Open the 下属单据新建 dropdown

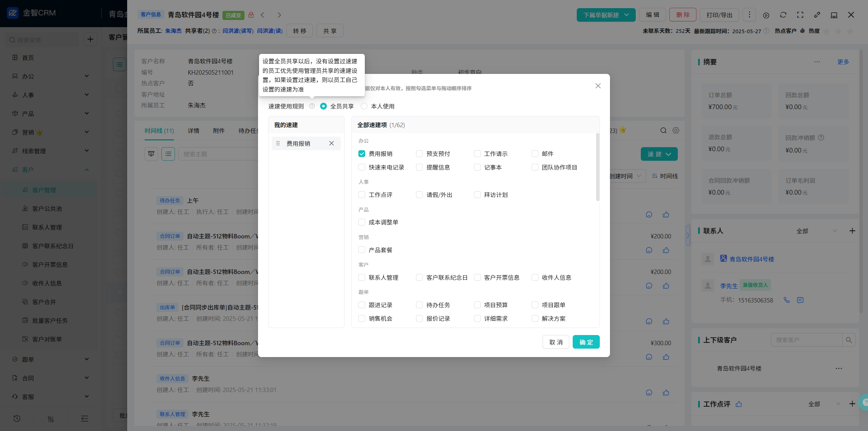pyautogui.click(x=606, y=15)
